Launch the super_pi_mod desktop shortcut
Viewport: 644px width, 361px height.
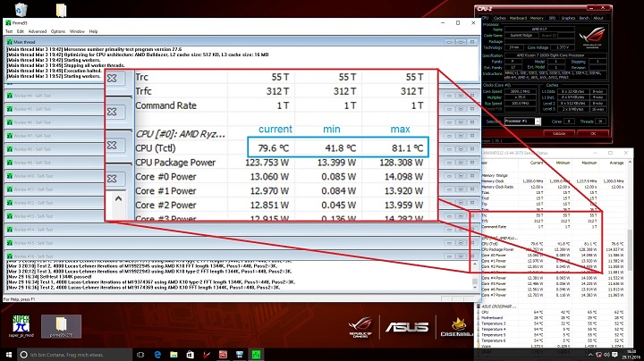(x=21, y=326)
